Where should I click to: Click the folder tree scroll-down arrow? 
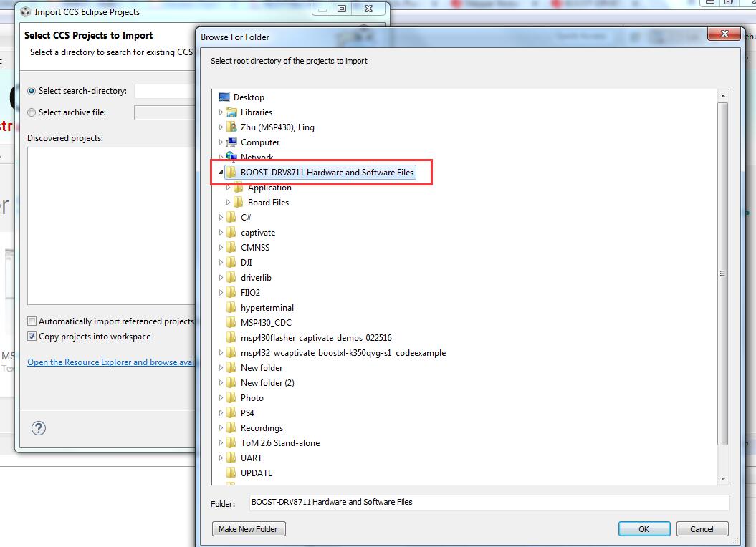click(723, 478)
